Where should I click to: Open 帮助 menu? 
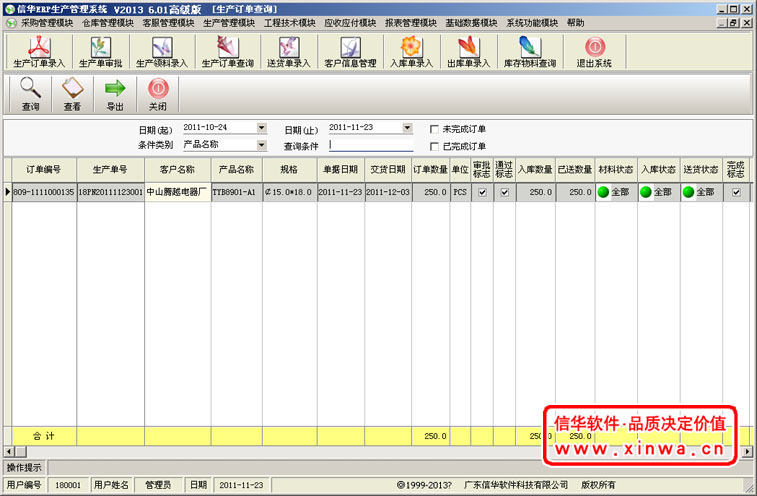[575, 23]
